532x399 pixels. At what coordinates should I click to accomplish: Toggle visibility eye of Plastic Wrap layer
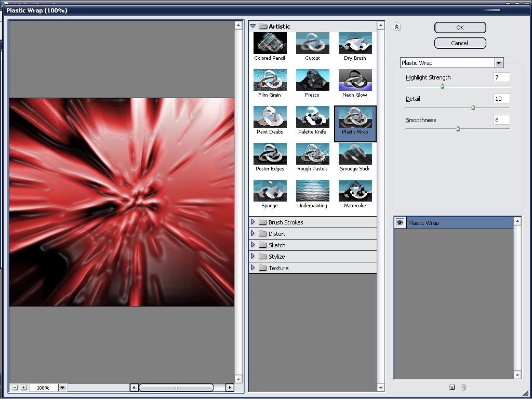point(400,223)
